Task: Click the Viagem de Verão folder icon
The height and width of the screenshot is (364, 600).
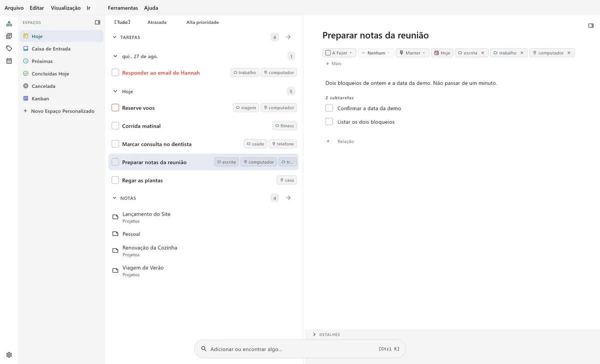Action: click(115, 271)
